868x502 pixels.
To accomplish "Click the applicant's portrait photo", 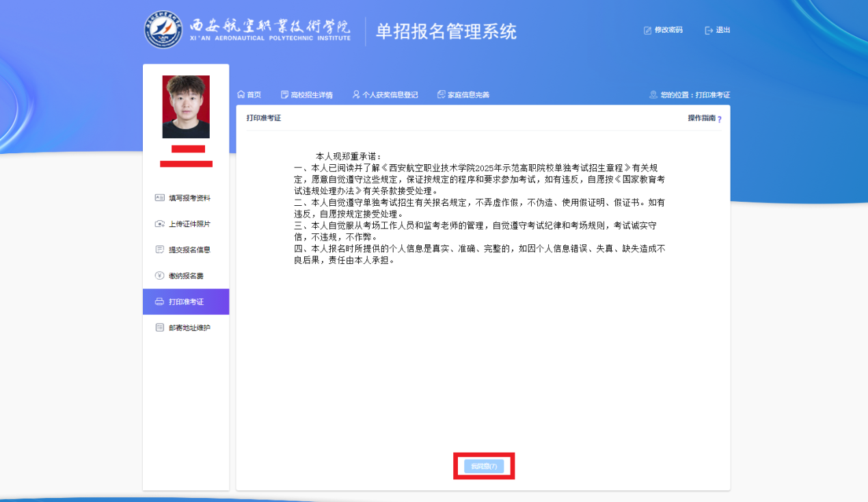I will [186, 107].
